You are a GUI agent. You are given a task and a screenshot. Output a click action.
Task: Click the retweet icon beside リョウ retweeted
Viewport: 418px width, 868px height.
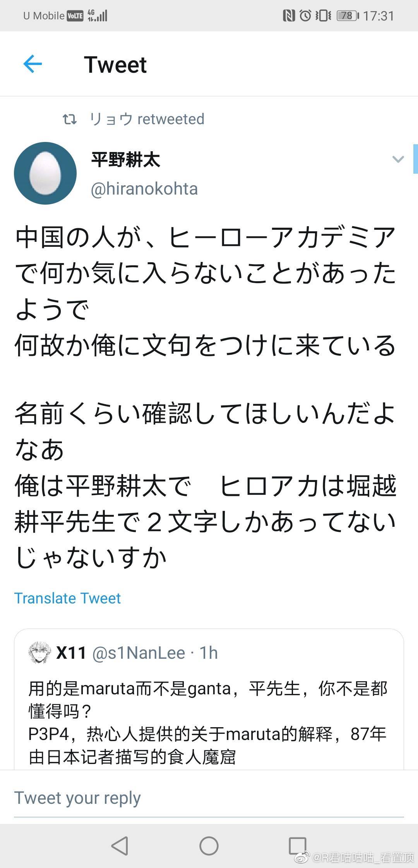[70, 120]
